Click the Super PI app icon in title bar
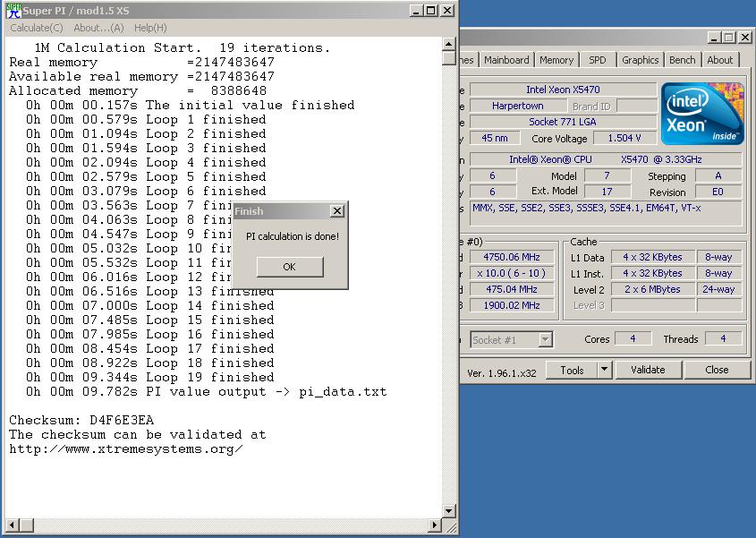This screenshot has height=538, width=756. [13, 10]
